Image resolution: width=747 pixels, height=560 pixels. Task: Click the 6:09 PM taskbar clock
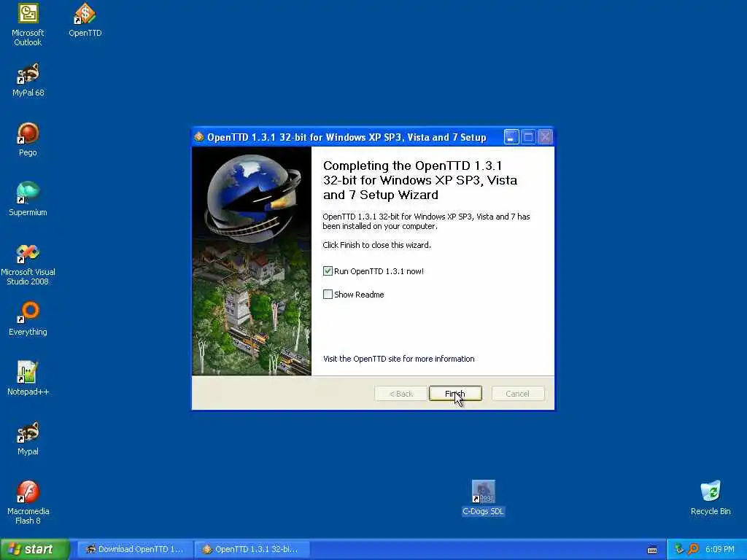tap(719, 549)
